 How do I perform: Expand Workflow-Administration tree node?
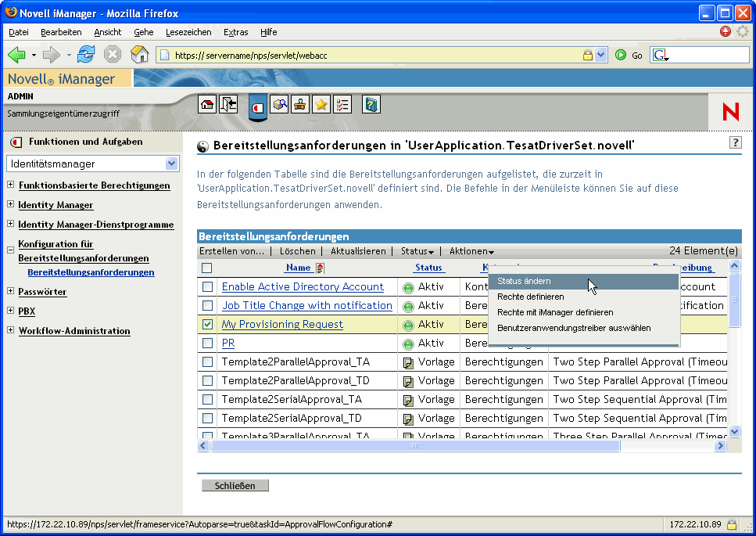click(11, 330)
